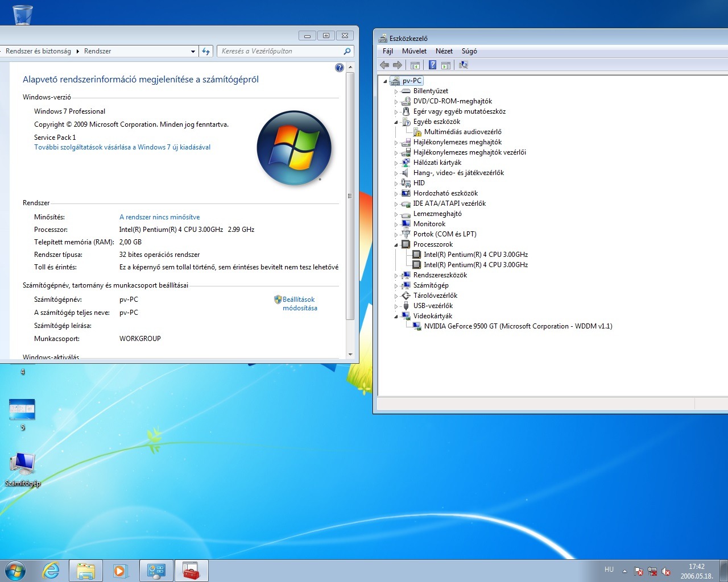
Task: Select the pv-PC root node
Action: click(412, 81)
